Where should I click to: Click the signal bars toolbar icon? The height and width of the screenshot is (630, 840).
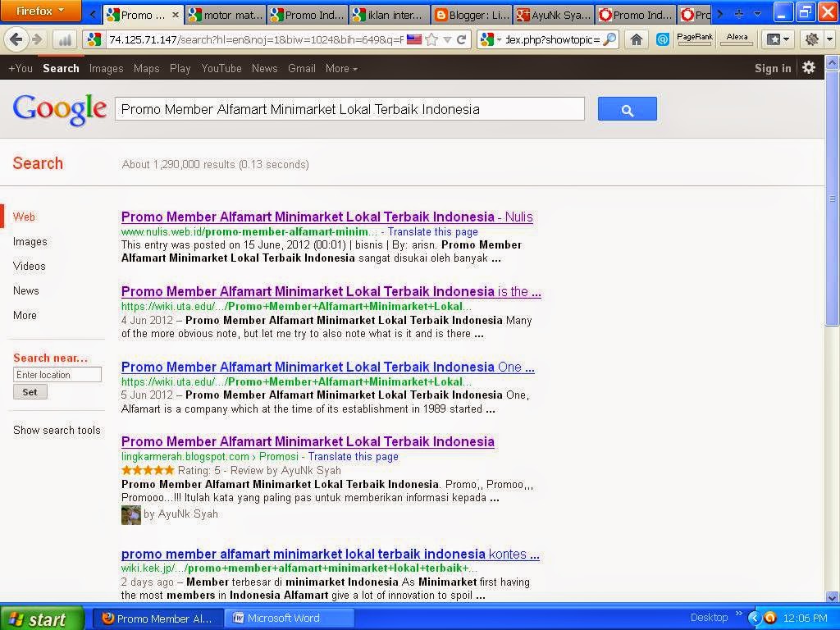click(x=65, y=39)
